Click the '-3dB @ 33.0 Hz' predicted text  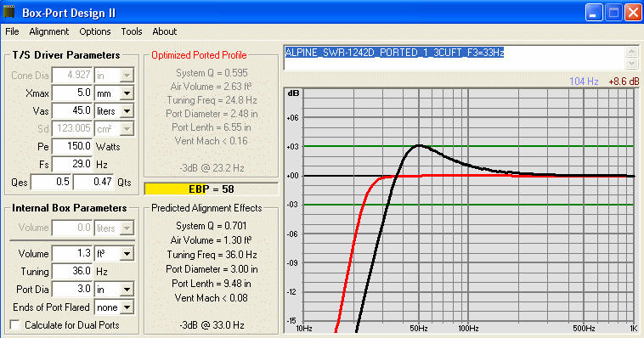pos(212,325)
